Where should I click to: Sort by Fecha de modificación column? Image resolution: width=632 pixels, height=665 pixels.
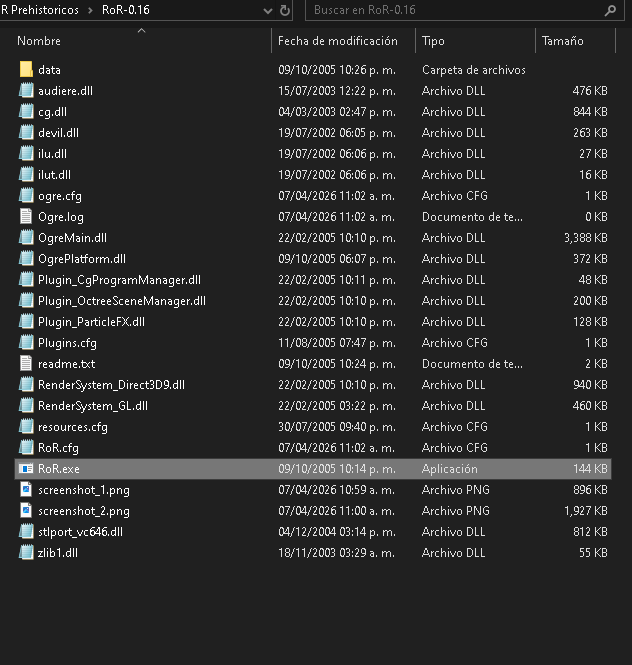(337, 41)
